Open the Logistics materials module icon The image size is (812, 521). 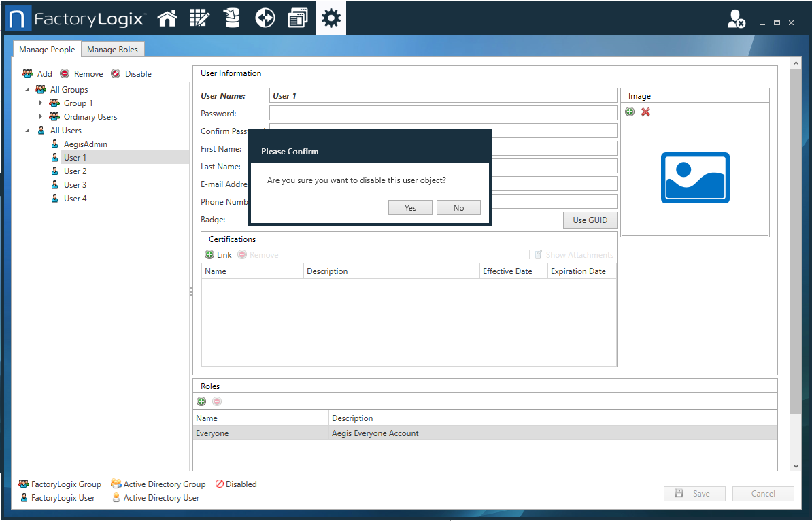(232, 17)
